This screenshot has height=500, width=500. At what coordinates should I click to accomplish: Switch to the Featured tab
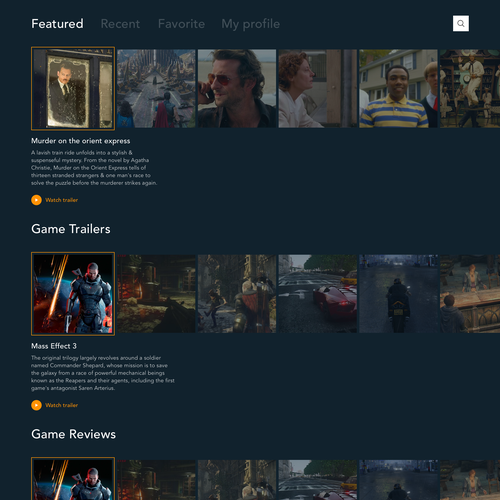click(x=57, y=24)
